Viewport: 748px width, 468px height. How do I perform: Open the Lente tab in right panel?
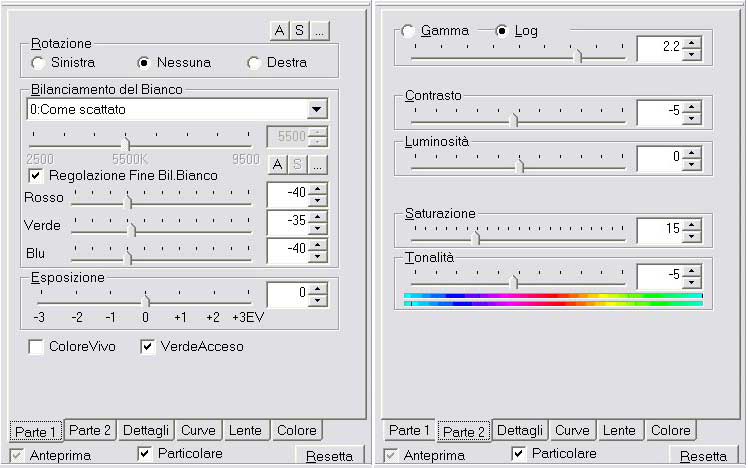coord(619,430)
